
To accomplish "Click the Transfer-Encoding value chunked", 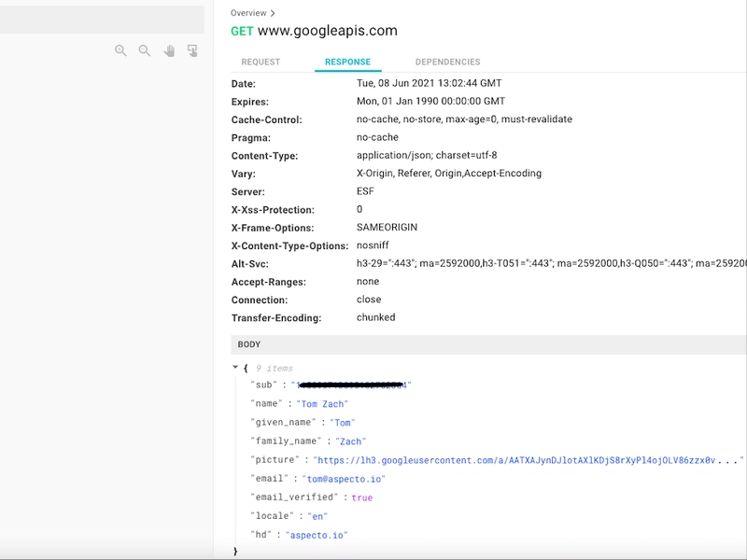I will click(376, 317).
